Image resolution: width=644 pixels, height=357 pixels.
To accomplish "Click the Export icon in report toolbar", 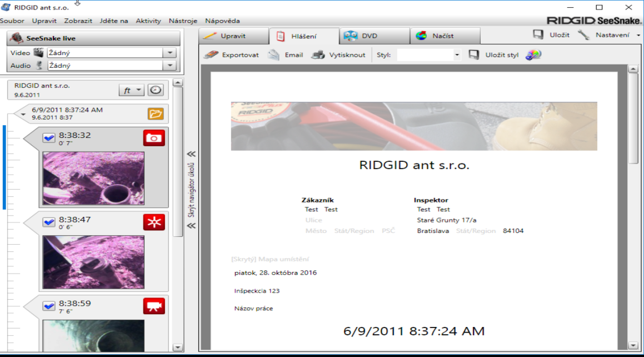I will tap(211, 55).
